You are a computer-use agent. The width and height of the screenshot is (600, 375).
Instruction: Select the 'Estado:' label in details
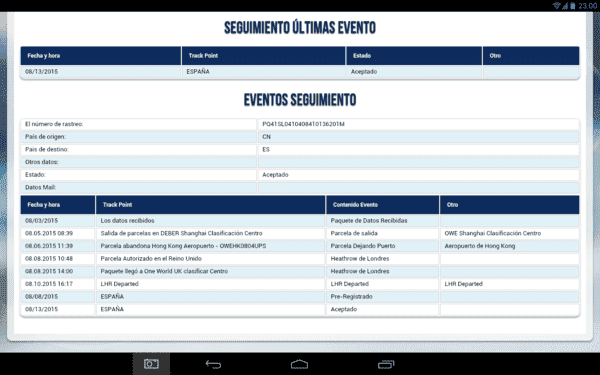[35, 174]
